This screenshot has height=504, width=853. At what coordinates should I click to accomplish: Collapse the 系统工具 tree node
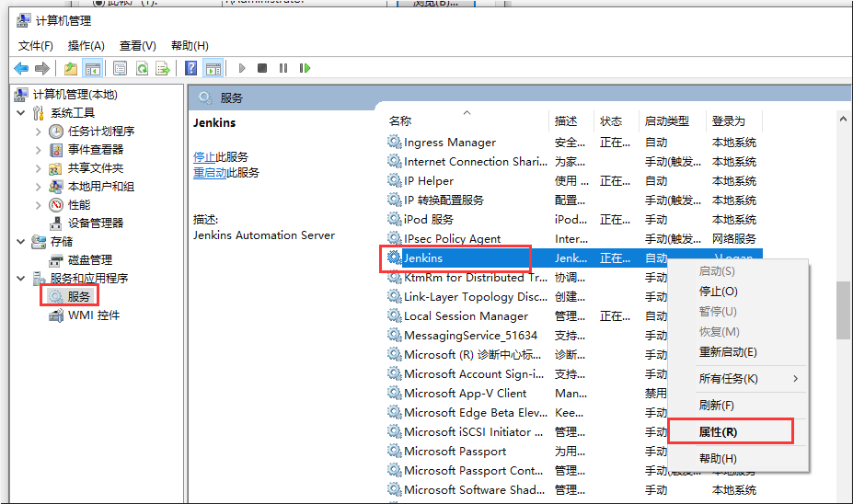[21, 112]
